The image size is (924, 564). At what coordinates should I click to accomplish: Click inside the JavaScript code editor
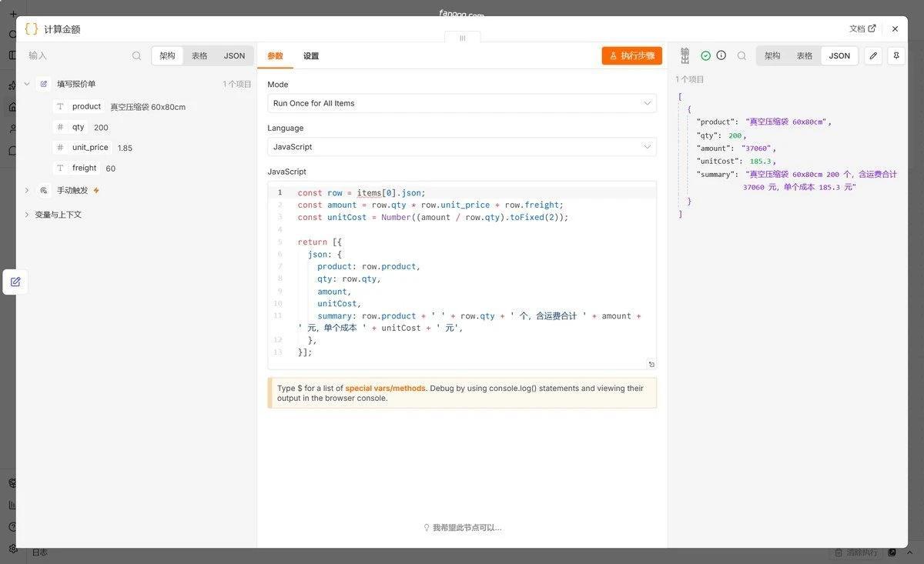[x=462, y=275]
